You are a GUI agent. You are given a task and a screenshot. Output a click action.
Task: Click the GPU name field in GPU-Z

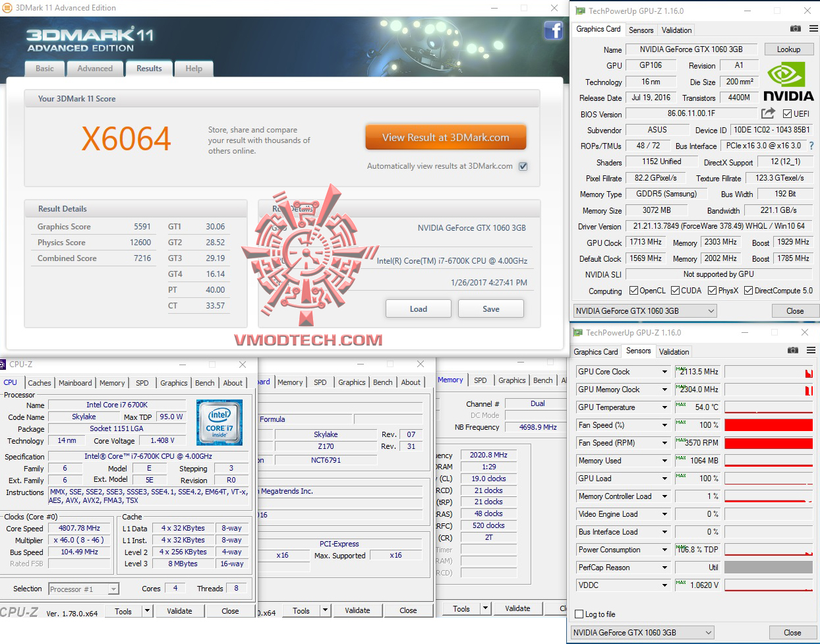click(x=691, y=49)
